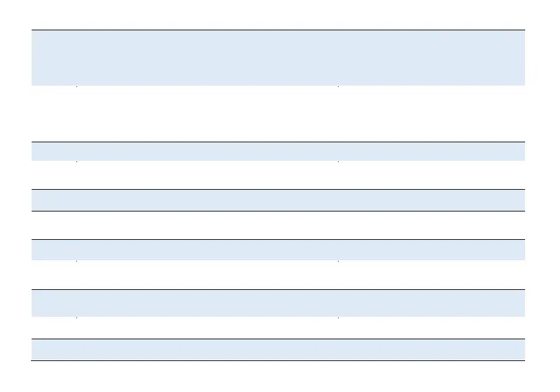
Task: Click the fourth row's middle white cell
Action: pos(208,175)
